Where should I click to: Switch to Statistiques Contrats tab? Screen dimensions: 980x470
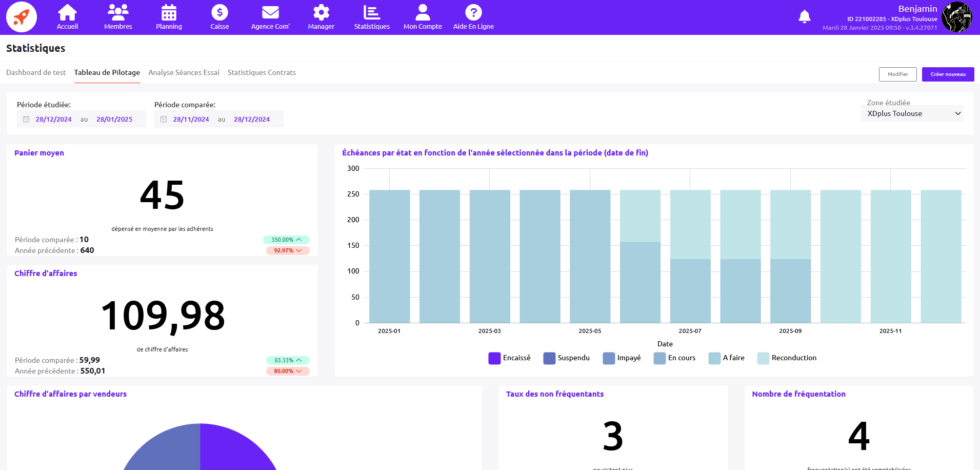click(x=262, y=72)
